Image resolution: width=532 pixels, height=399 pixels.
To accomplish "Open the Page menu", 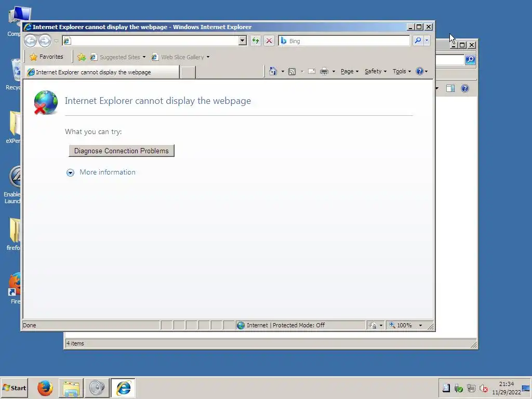I will click(350, 71).
